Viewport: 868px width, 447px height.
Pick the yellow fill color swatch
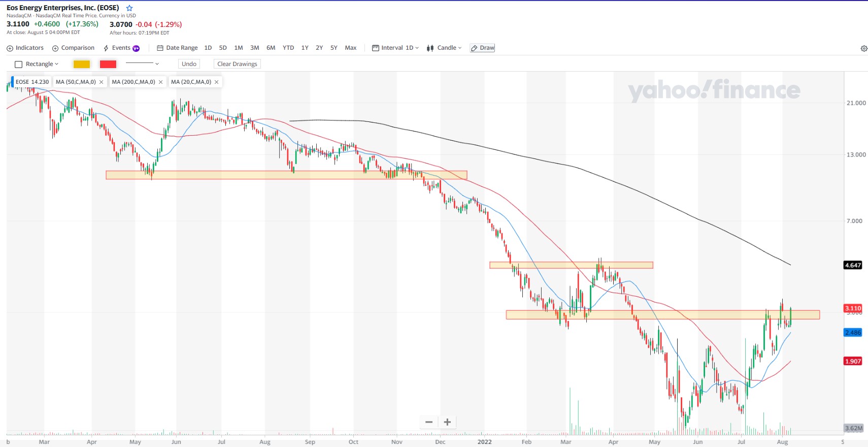coord(82,64)
